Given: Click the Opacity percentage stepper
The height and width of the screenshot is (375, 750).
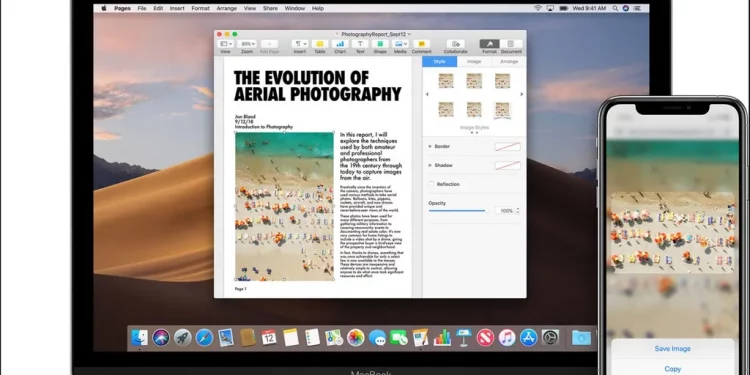Looking at the screenshot, I should (518, 211).
